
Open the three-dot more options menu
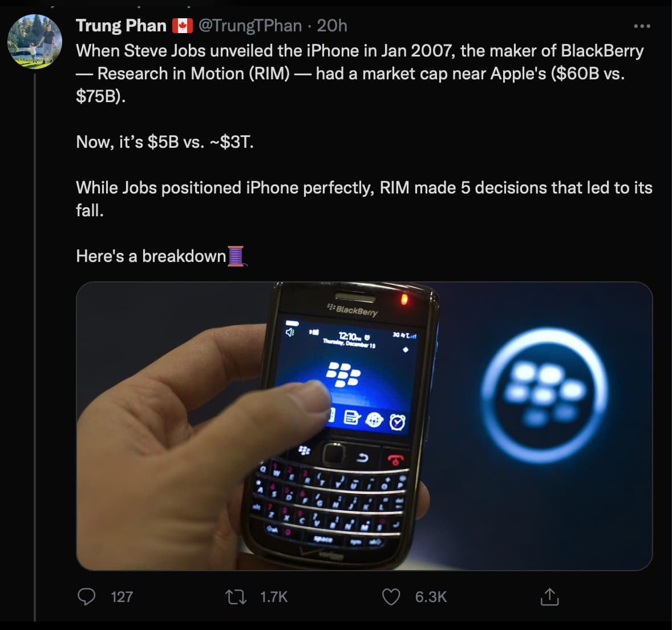click(x=642, y=26)
